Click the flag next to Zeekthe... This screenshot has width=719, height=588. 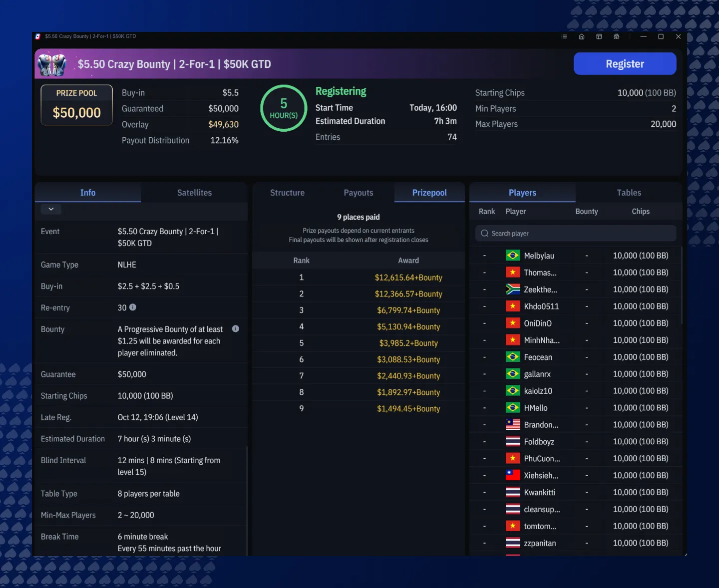tap(513, 290)
